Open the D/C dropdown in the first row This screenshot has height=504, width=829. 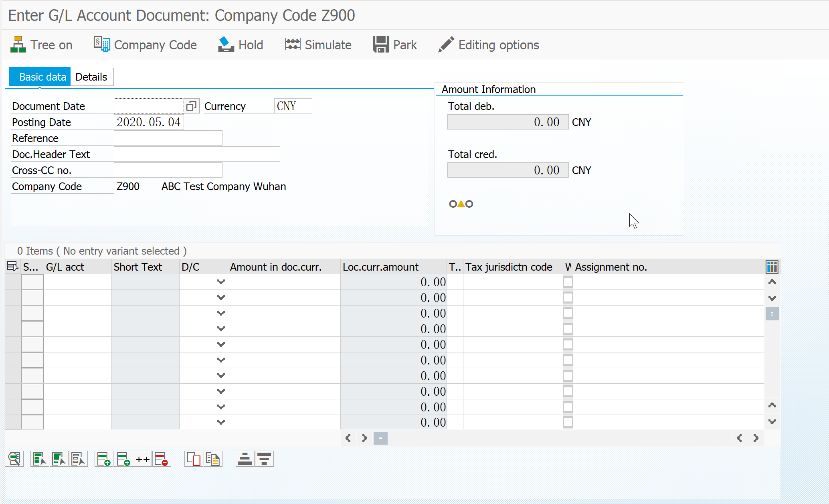(x=221, y=282)
